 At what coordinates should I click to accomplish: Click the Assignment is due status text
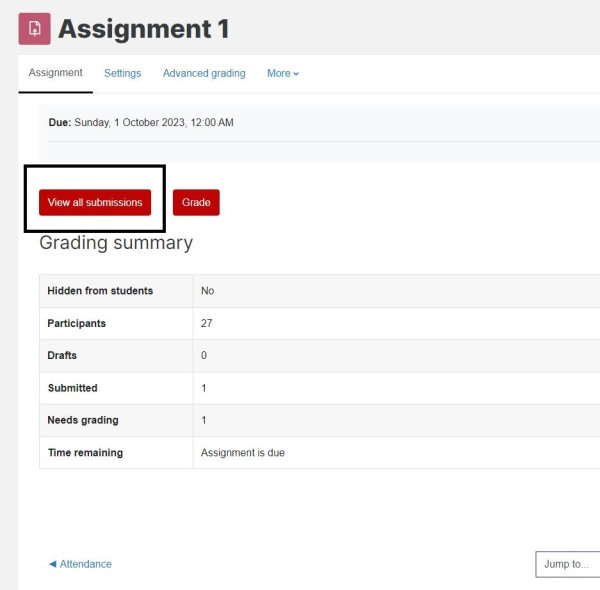coord(243,453)
